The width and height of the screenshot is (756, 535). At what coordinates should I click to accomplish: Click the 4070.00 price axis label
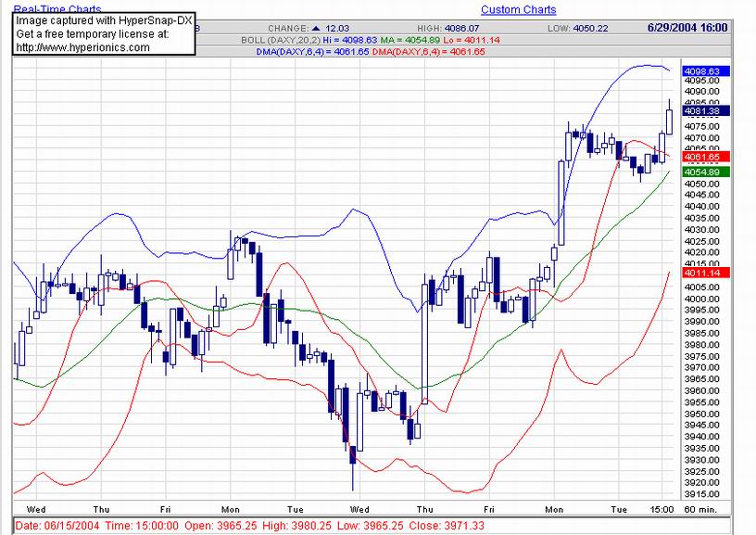pyautogui.click(x=701, y=138)
